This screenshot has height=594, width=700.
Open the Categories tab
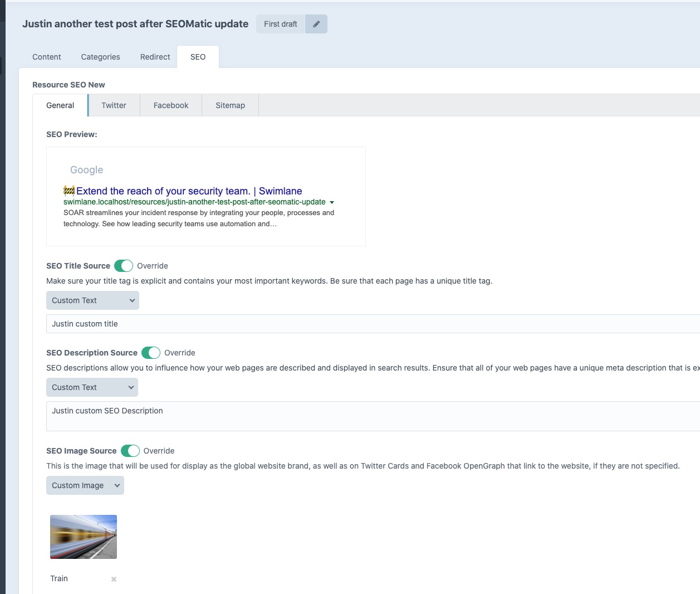click(x=100, y=57)
